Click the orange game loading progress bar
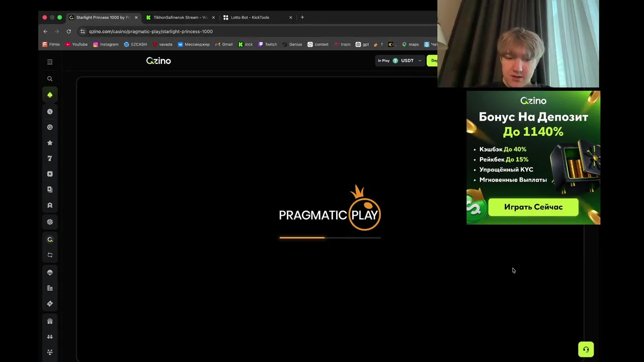644x362 pixels. (x=330, y=238)
